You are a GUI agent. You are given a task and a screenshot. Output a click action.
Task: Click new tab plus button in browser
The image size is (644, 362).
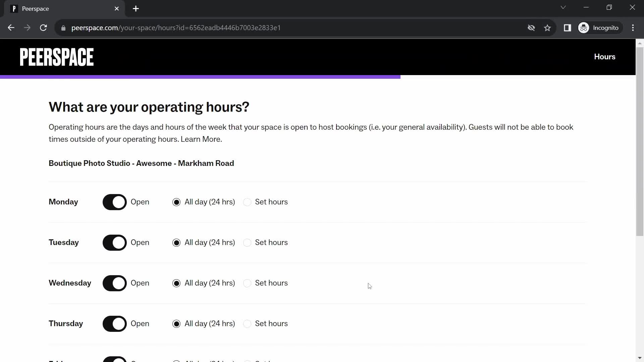point(136,9)
